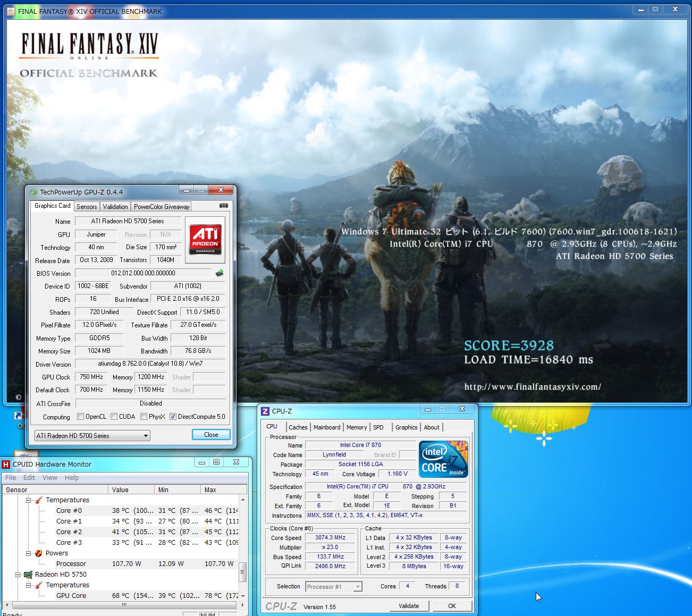Image resolution: width=692 pixels, height=616 pixels.
Task: Open the About tab in CPU-Z
Action: (432, 427)
